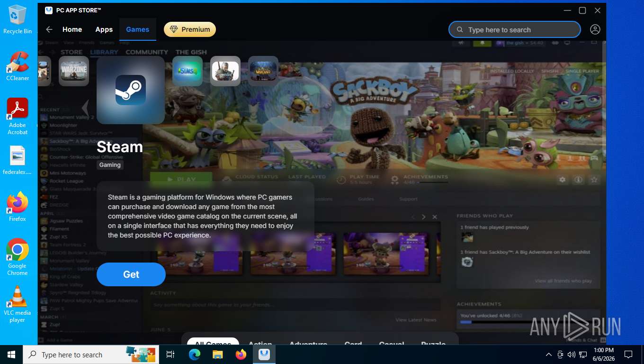Click the Steam title text
The width and height of the screenshot is (644, 364).
[120, 147]
